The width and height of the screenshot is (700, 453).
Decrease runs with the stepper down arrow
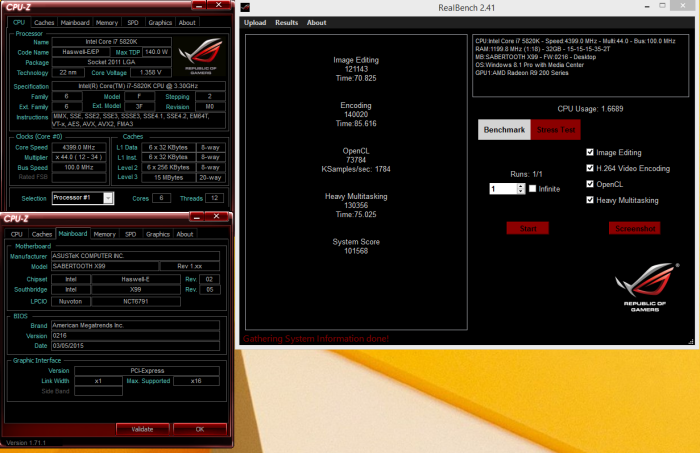click(521, 191)
